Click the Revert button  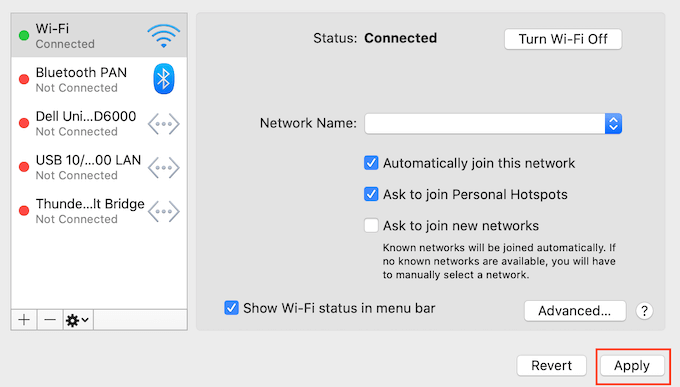point(551,365)
